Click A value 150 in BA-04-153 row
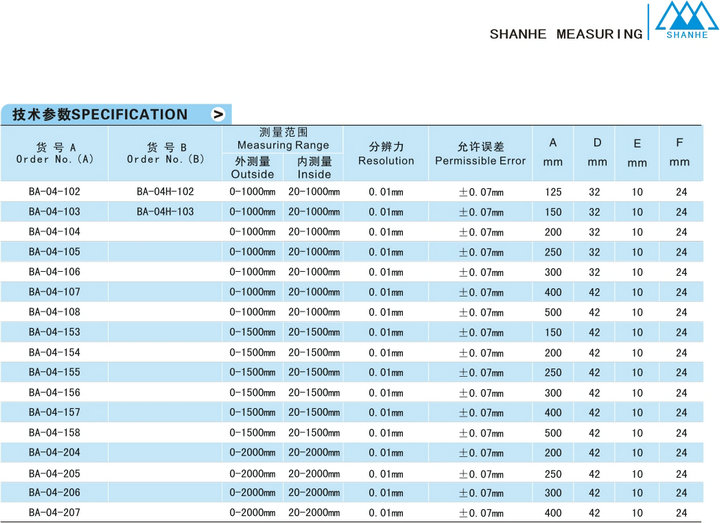This screenshot has width=720, height=523. click(x=553, y=332)
